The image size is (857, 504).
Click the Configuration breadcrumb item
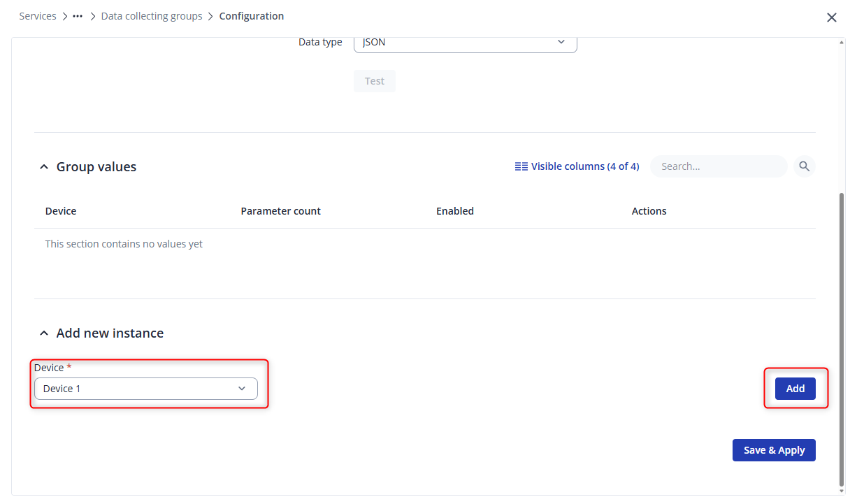(x=252, y=16)
